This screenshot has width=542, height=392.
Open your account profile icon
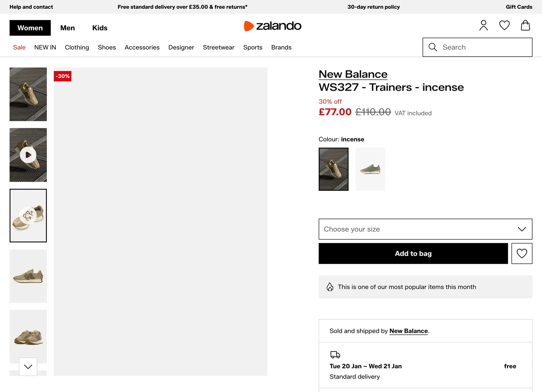coord(484,26)
